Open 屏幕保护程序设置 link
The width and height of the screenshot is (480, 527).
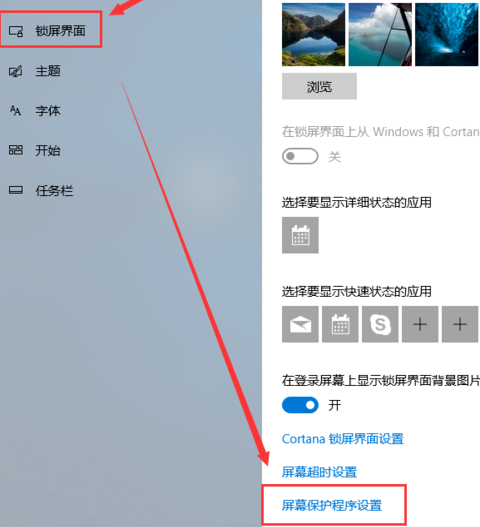click(332, 505)
